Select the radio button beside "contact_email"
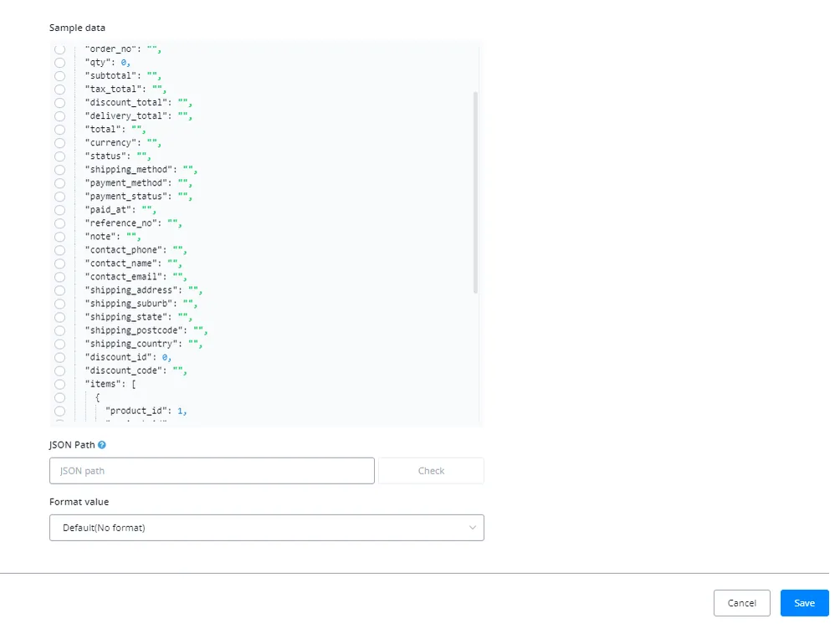This screenshot has width=840, height=634. pyautogui.click(x=59, y=277)
